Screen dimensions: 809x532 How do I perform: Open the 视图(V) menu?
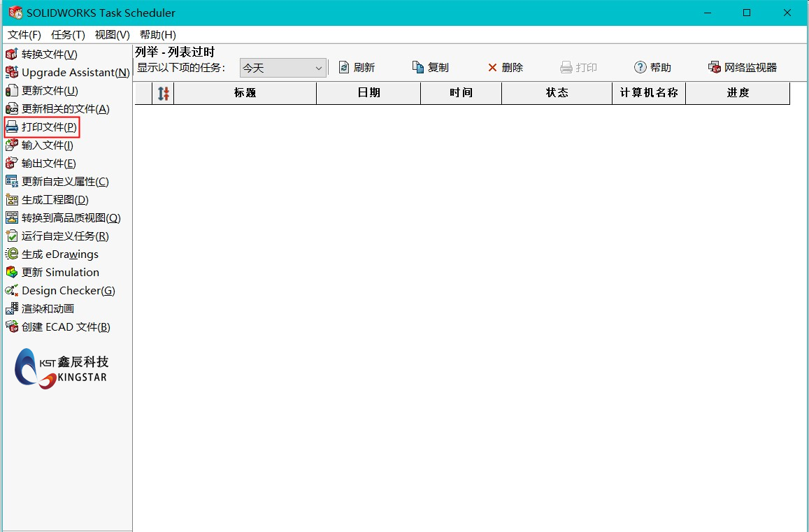pyautogui.click(x=112, y=35)
